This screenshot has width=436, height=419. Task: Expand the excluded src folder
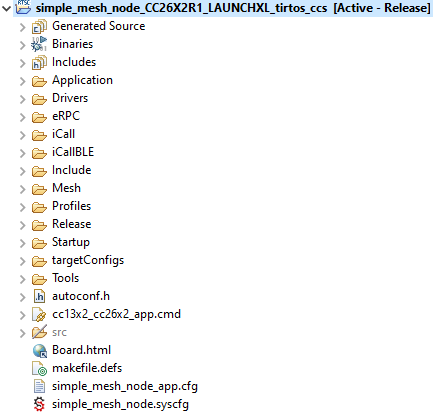22,333
